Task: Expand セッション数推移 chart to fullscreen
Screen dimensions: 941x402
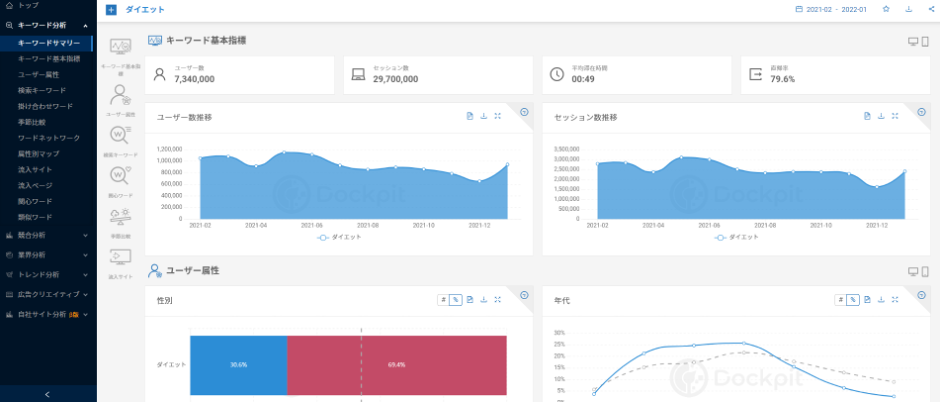Action: [x=895, y=117]
